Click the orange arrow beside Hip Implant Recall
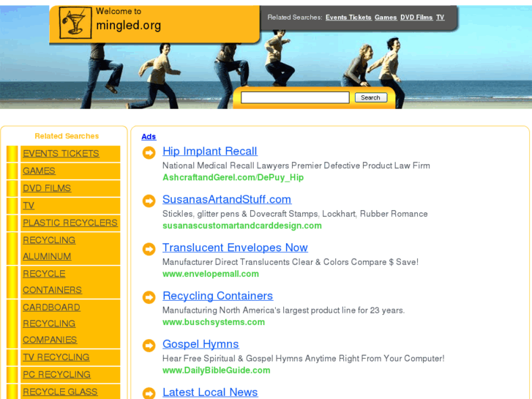The image size is (532, 399). click(149, 152)
